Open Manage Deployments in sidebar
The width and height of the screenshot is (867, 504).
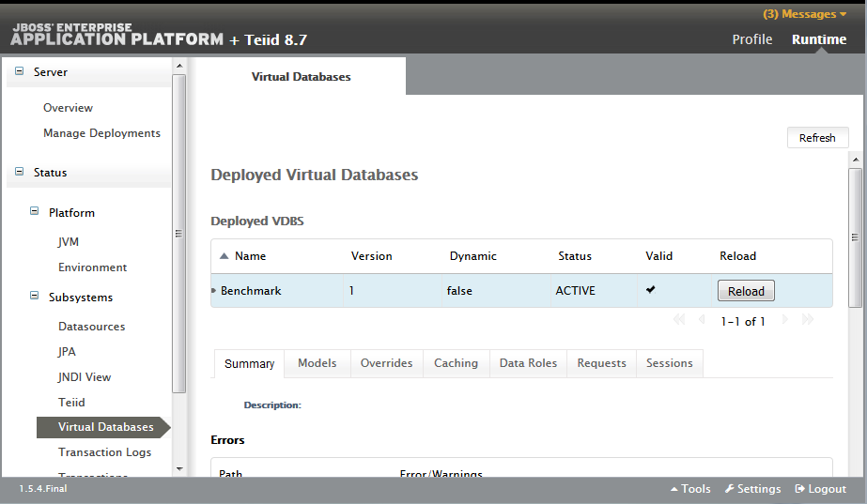pyautogui.click(x=101, y=133)
